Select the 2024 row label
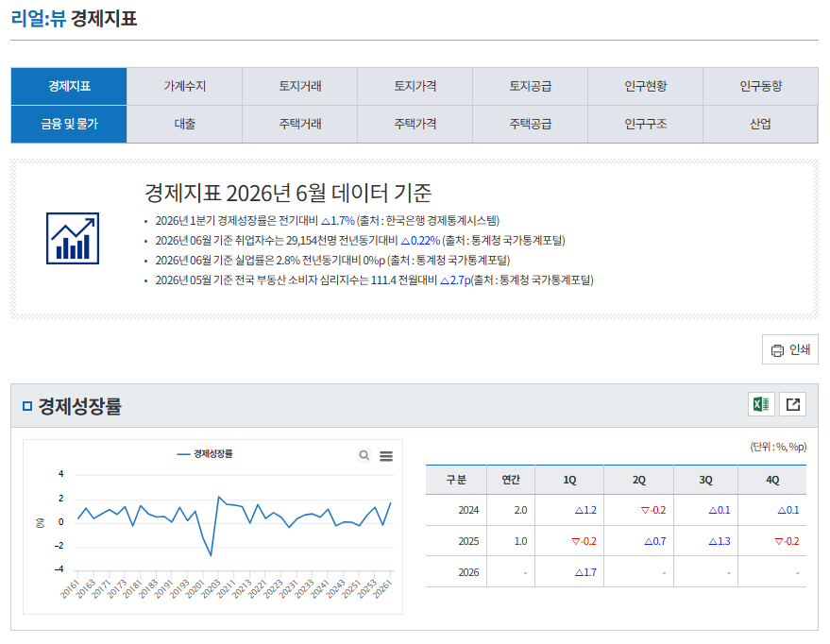The width and height of the screenshot is (830, 644). click(x=468, y=510)
